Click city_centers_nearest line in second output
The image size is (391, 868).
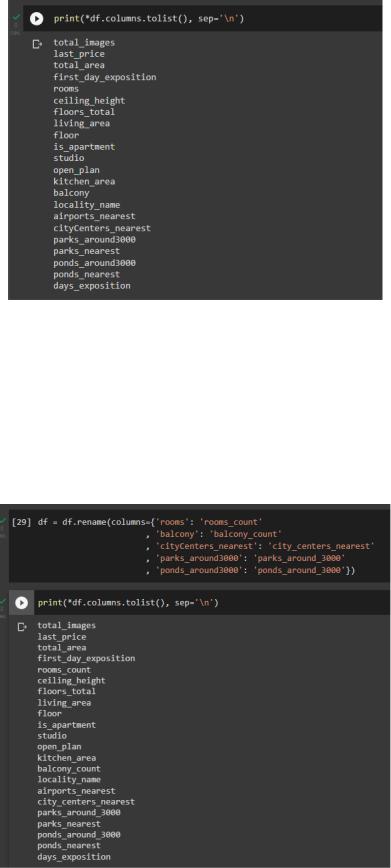coord(86,802)
